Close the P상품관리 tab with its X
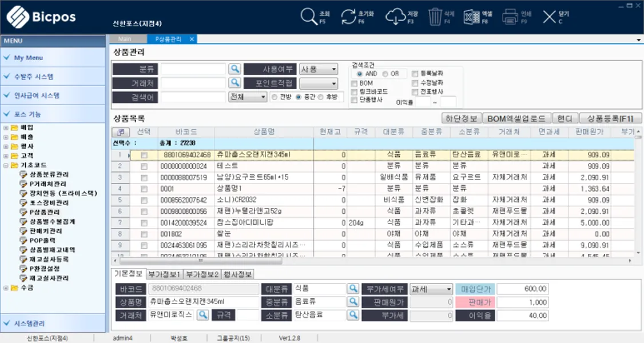644x343 pixels. 192,39
